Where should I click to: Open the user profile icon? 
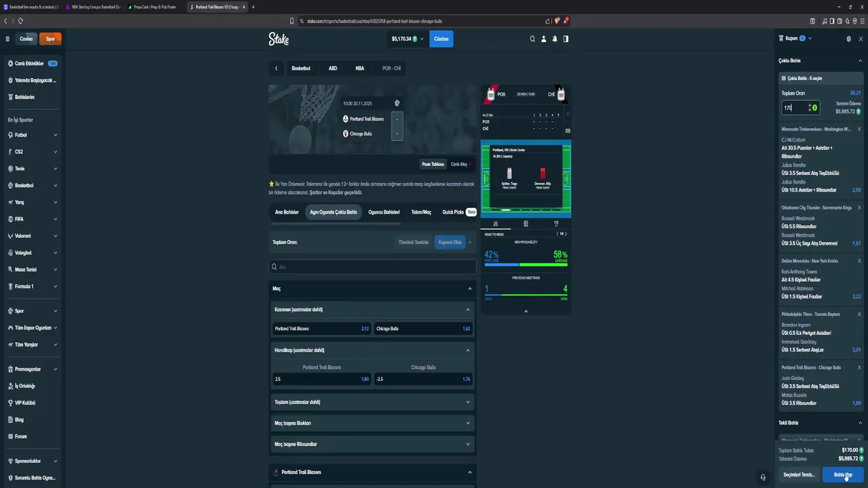543,39
